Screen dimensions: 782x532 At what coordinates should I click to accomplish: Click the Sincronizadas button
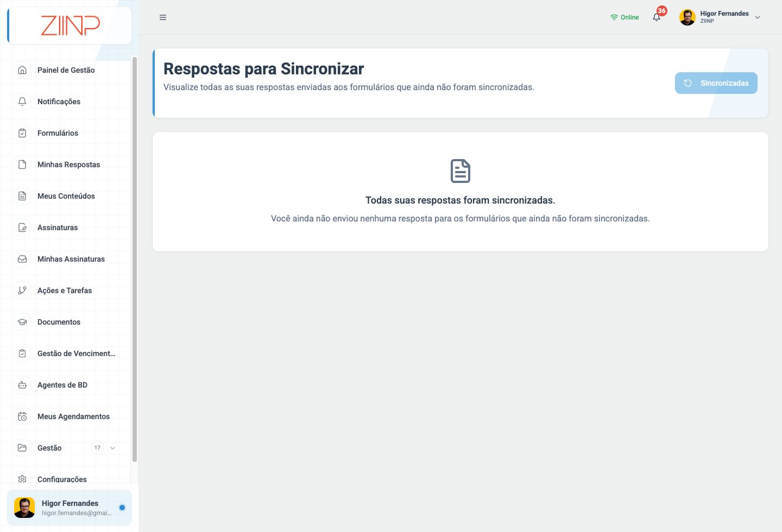tap(716, 83)
